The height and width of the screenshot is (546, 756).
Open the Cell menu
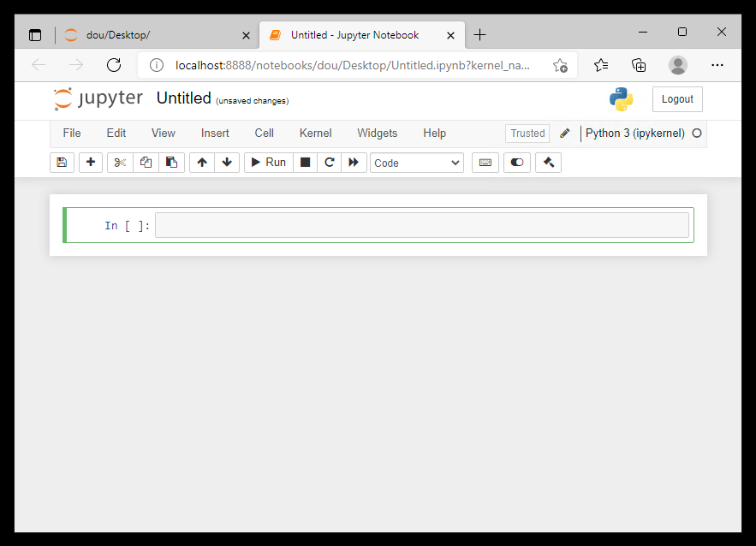pyautogui.click(x=264, y=134)
